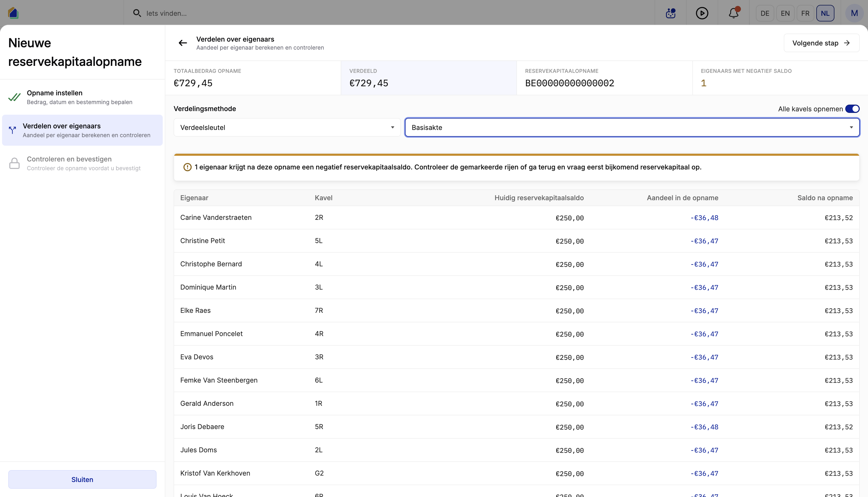
Task: Select the Verdelen over eigenaars step
Action: [x=82, y=130]
